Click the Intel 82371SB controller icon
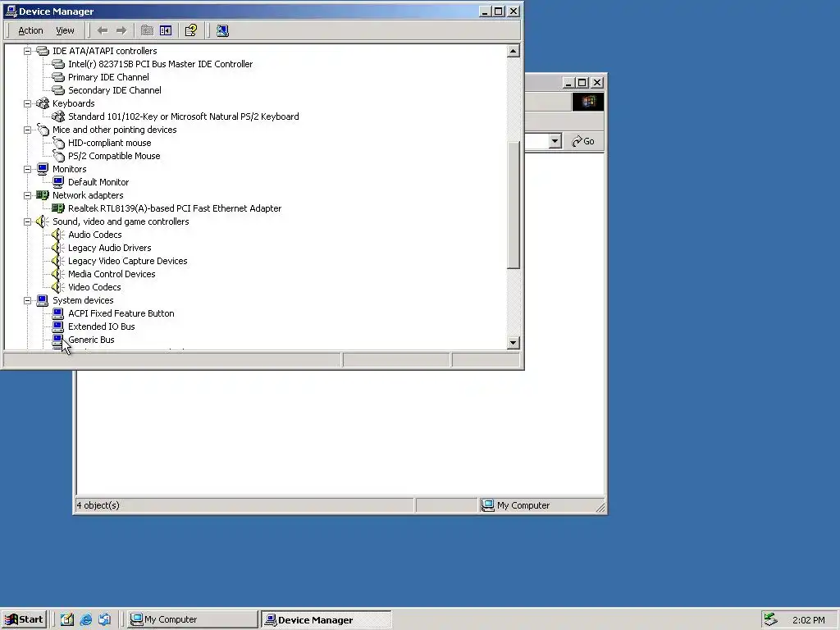 [x=58, y=64]
